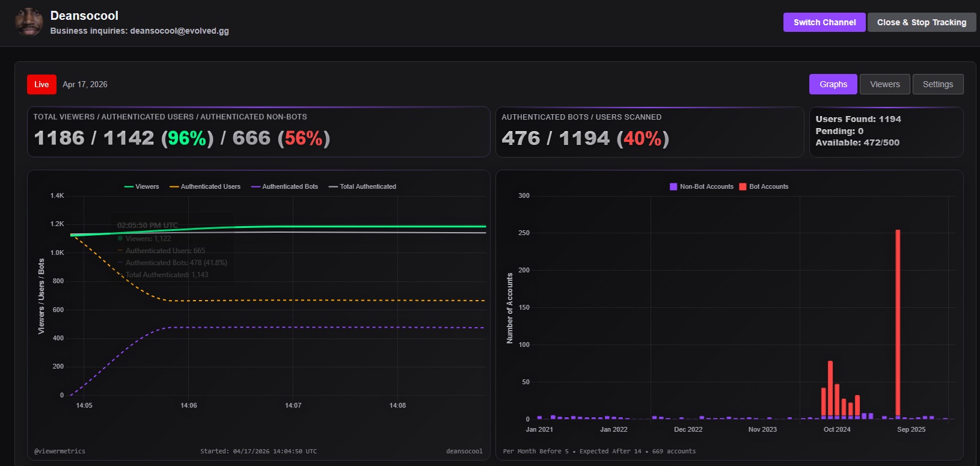Toggle Bot Accounts legend entry

pos(764,186)
